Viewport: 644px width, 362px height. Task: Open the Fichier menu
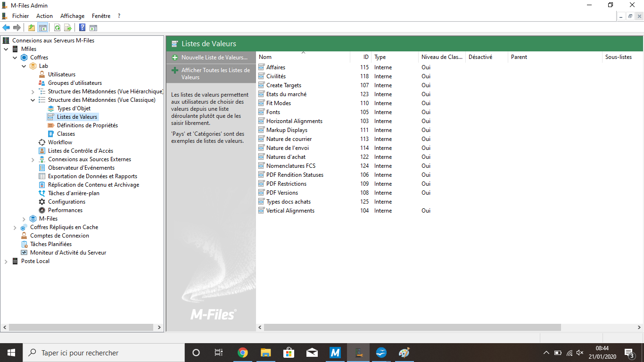pyautogui.click(x=20, y=16)
